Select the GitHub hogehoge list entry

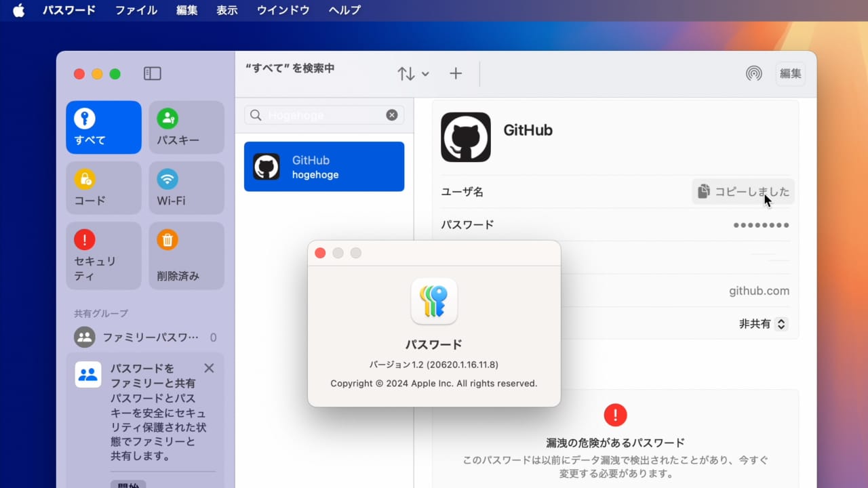(x=324, y=167)
